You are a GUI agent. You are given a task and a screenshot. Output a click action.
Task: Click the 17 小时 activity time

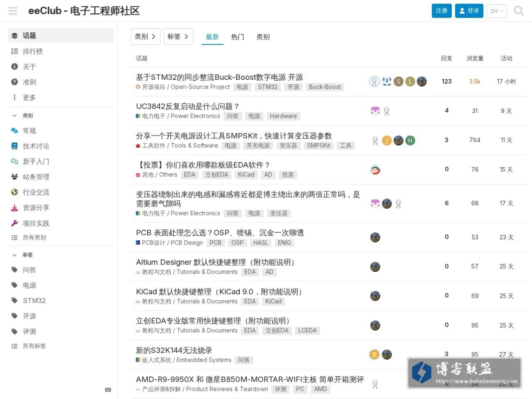pyautogui.click(x=506, y=82)
